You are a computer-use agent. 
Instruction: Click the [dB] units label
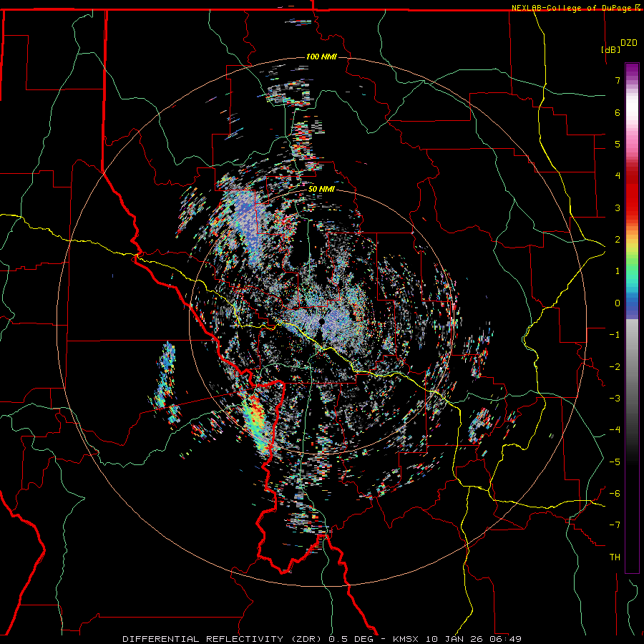pos(611,49)
